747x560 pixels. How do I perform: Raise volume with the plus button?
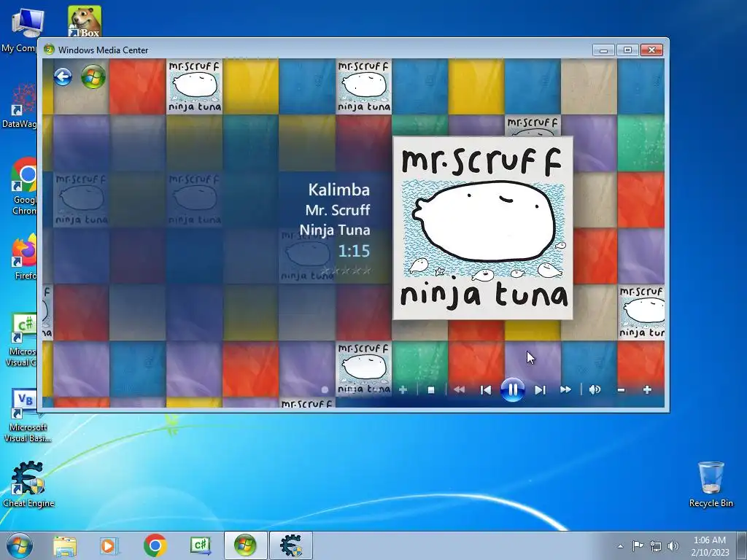coord(647,390)
